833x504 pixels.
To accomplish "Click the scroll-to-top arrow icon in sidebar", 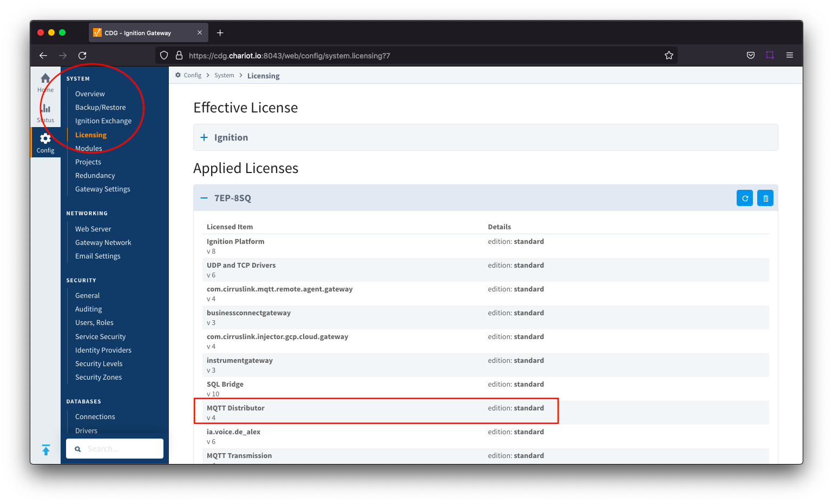I will click(x=46, y=450).
